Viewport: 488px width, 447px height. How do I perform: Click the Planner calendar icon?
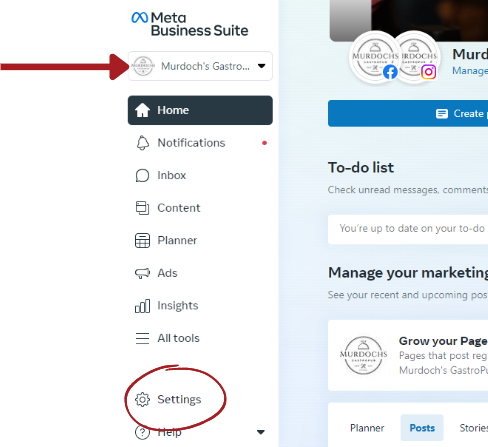pyautogui.click(x=142, y=240)
